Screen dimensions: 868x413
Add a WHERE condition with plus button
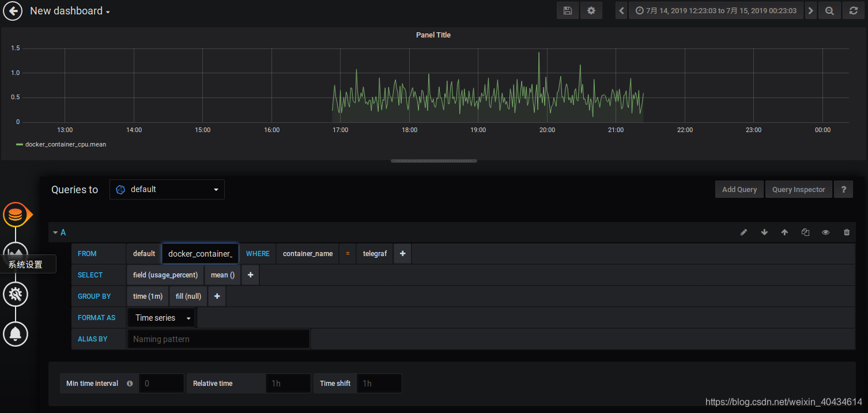coord(402,254)
